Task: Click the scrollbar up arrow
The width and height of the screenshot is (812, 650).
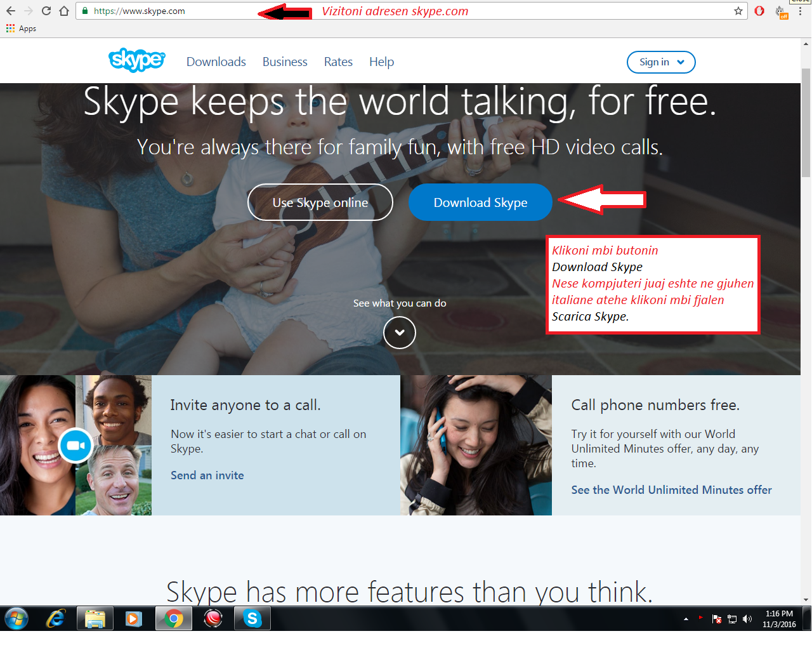Action: 806,44
